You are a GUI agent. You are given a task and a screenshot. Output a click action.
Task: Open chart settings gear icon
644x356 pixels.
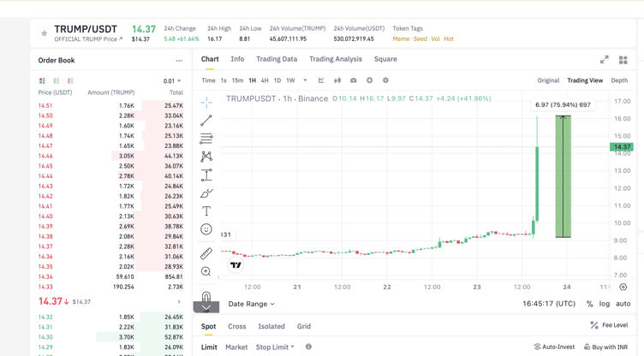385,80
